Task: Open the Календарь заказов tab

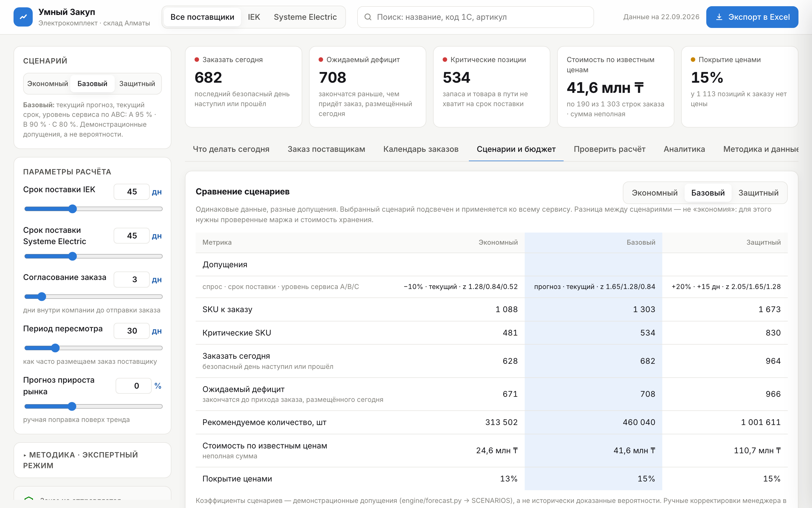Action: pos(421,149)
